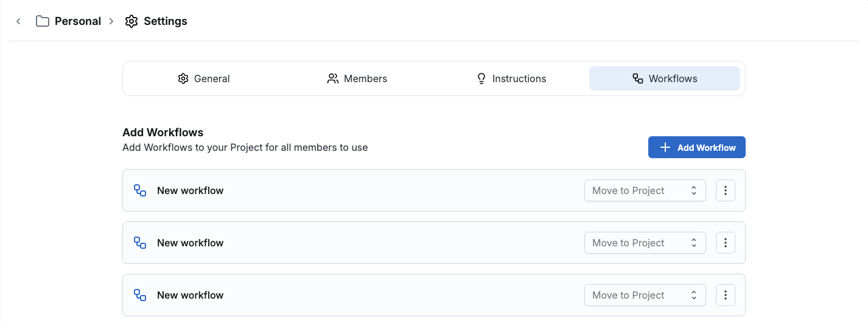The width and height of the screenshot is (868, 323).
Task: Open three-dot menu for second workflow
Action: tap(725, 243)
